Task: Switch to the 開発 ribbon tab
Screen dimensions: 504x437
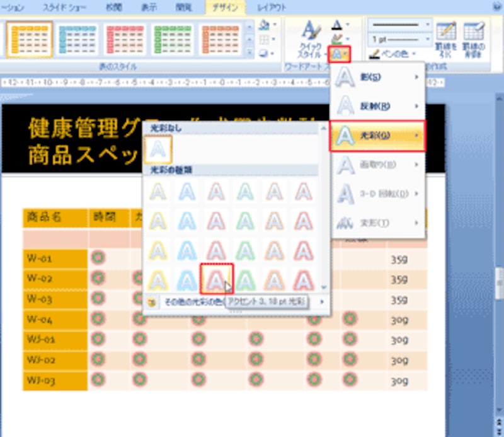Action: (x=183, y=8)
